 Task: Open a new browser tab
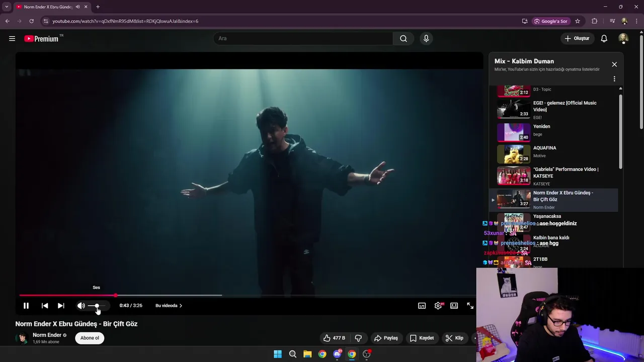(x=98, y=7)
